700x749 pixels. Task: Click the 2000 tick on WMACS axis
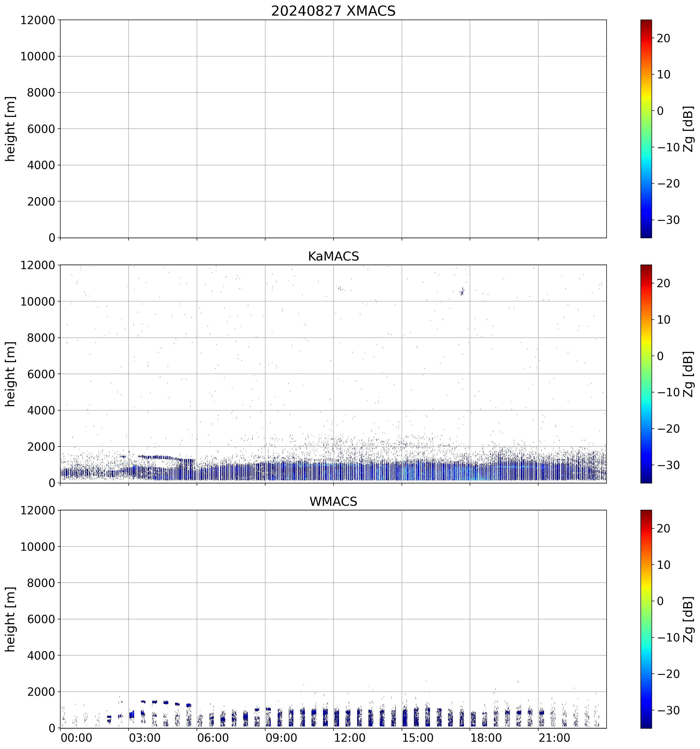coord(41,692)
